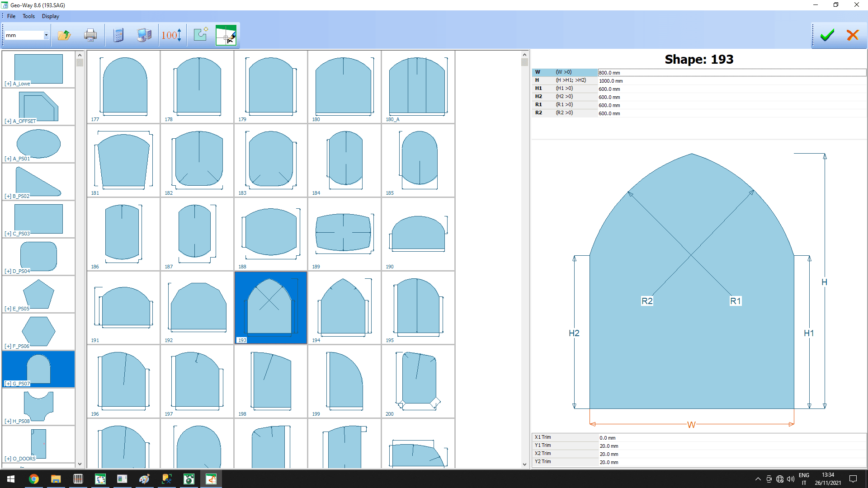The image size is (868, 488).
Task: Open the Windows Start menu
Action: point(11,479)
